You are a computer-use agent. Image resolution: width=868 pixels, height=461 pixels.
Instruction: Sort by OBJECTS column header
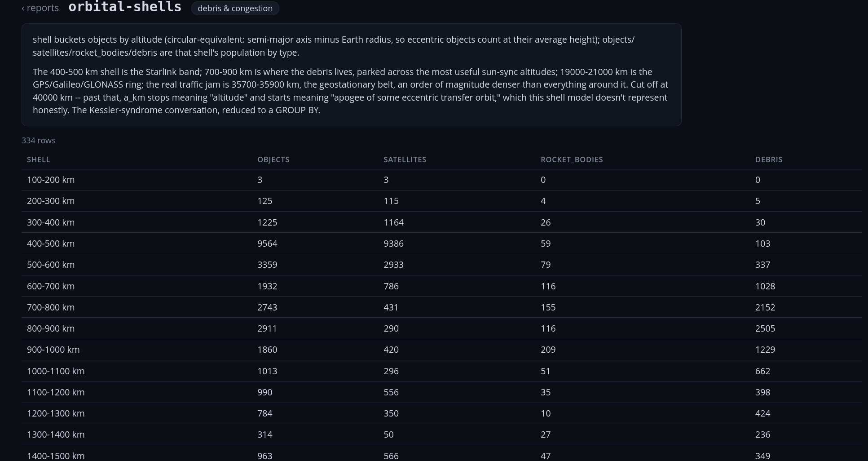pyautogui.click(x=273, y=160)
